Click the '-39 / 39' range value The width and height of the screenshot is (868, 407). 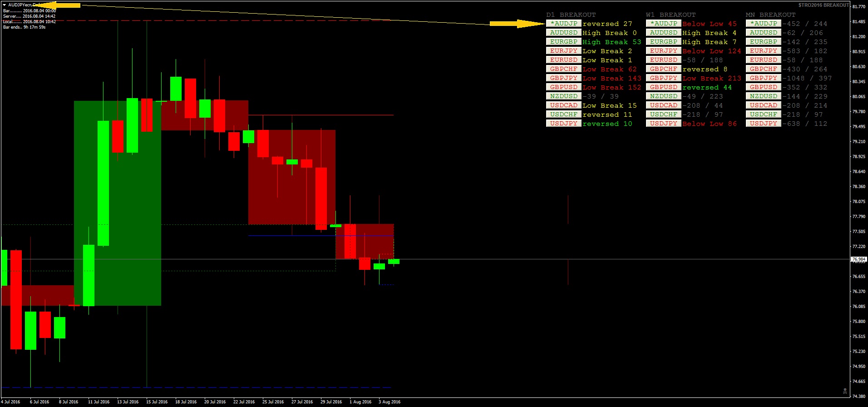click(601, 97)
